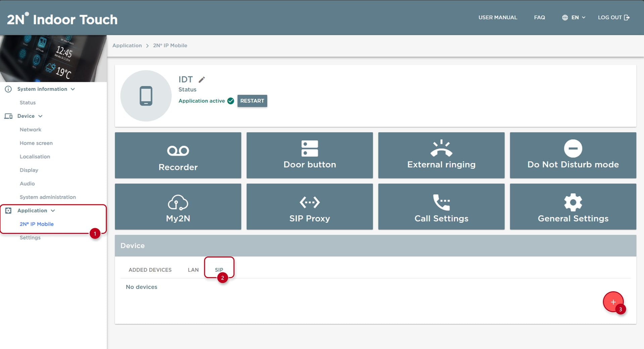Click the mobile phone avatar icon
Screen dimensions: 644x349
pyautogui.click(x=146, y=96)
